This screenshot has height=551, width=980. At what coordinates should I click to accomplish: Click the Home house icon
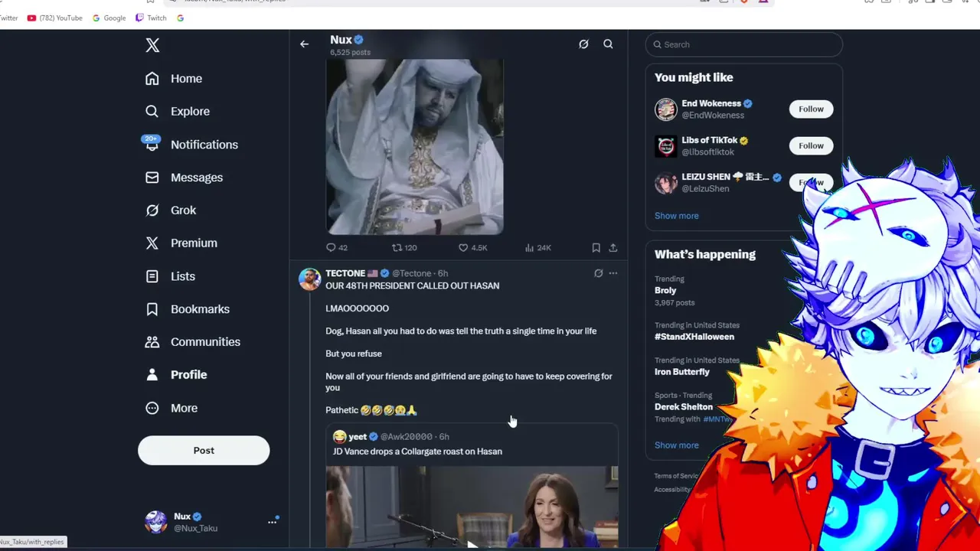pos(152,79)
